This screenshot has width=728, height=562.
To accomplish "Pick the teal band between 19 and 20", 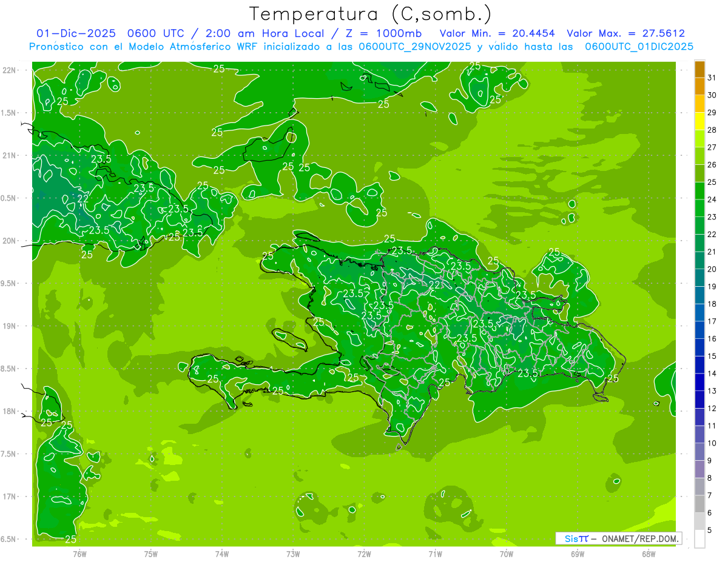I will 699,278.
